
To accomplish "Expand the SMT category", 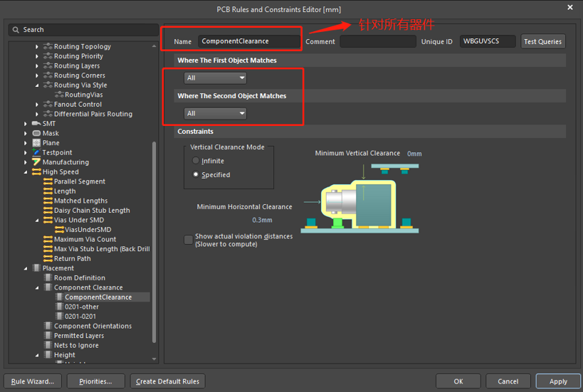I will (x=26, y=123).
